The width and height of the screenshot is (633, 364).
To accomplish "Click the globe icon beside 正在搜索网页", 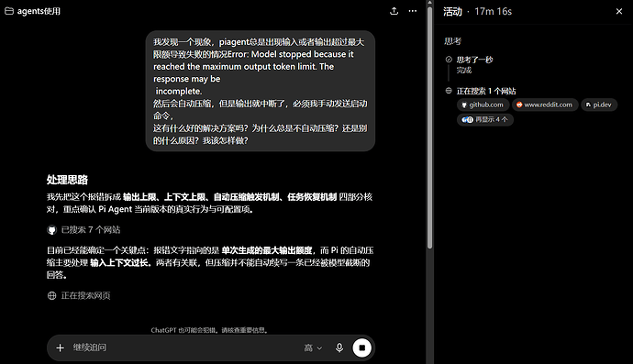I will pyautogui.click(x=51, y=296).
